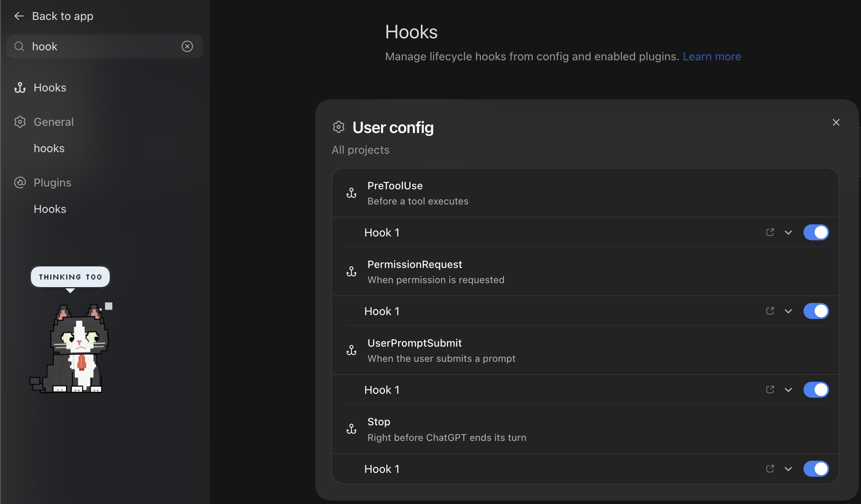Expand PermissionRequest Hook 1 details chevron

coord(788,311)
